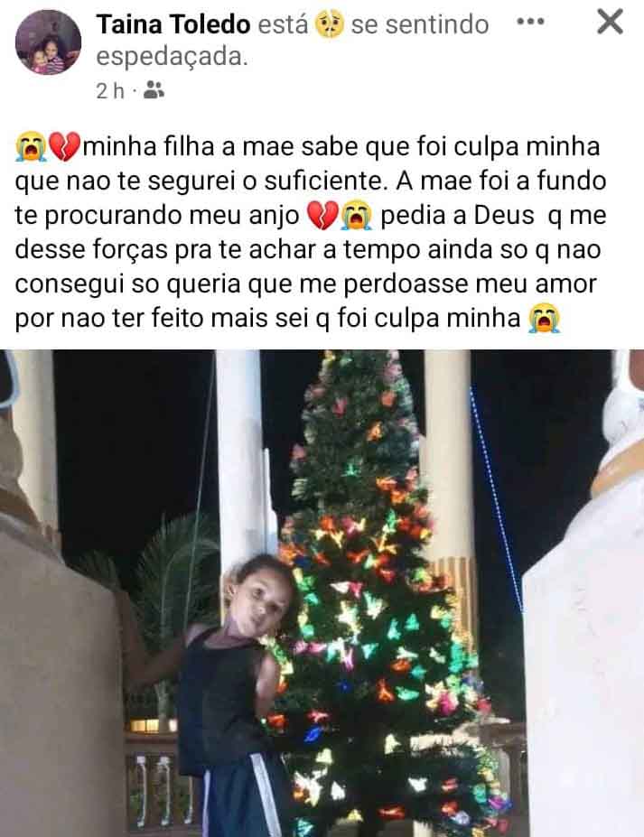Close the post with the X icon
Viewport: 644px width, 837px height.
coord(610,22)
